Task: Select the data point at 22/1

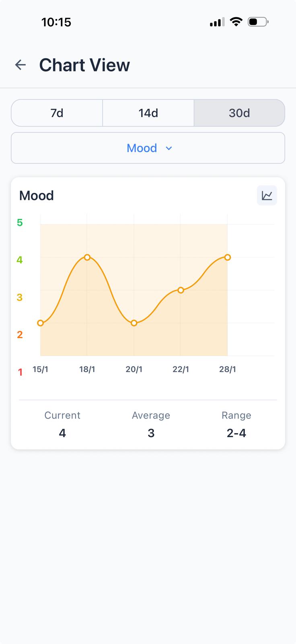Action: click(x=181, y=290)
